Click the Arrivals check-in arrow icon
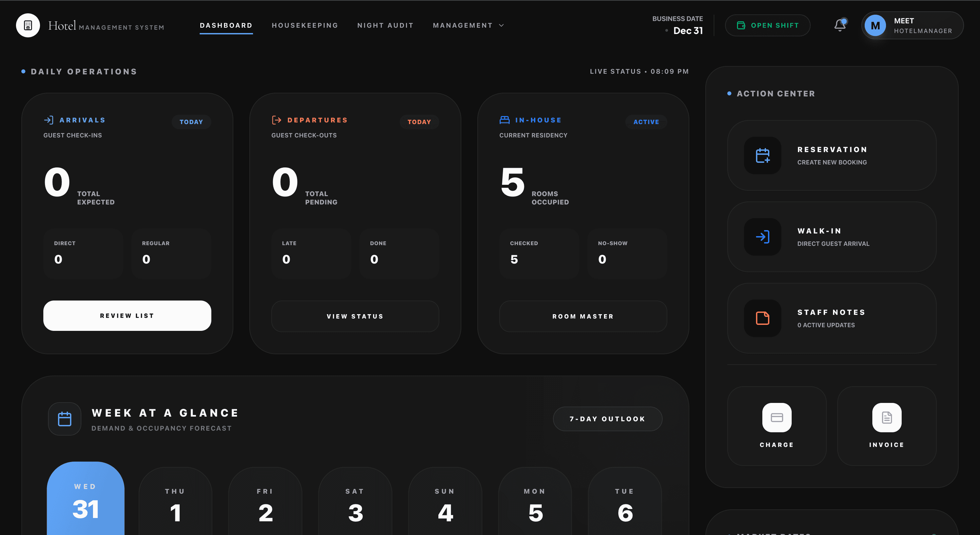This screenshot has width=980, height=535. click(x=49, y=119)
